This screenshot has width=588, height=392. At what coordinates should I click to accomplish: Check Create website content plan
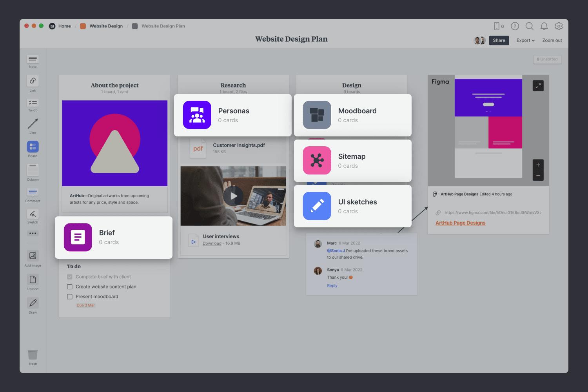pos(70,287)
